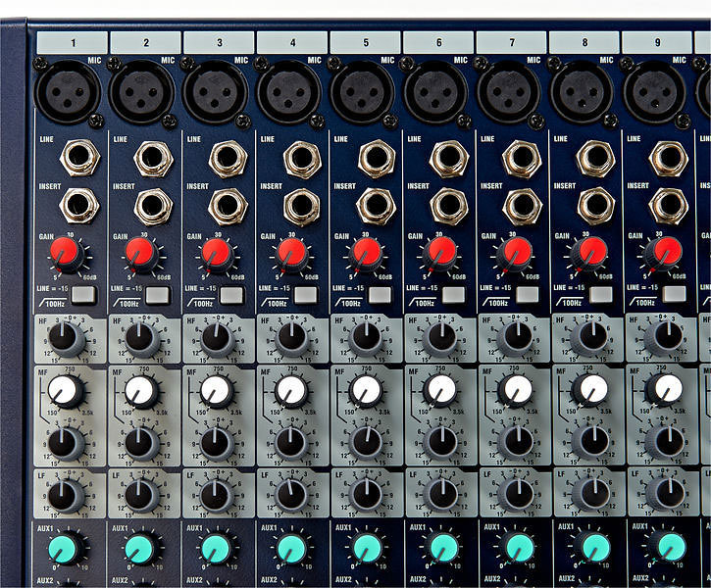Click channel 2 LINE jack input
Viewport: 711px width, 588px height.
tap(154, 159)
